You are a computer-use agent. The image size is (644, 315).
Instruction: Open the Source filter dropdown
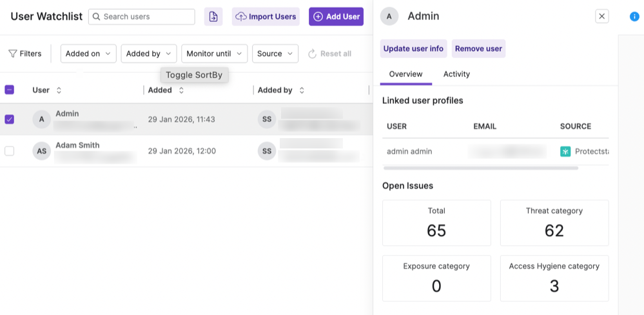275,54
